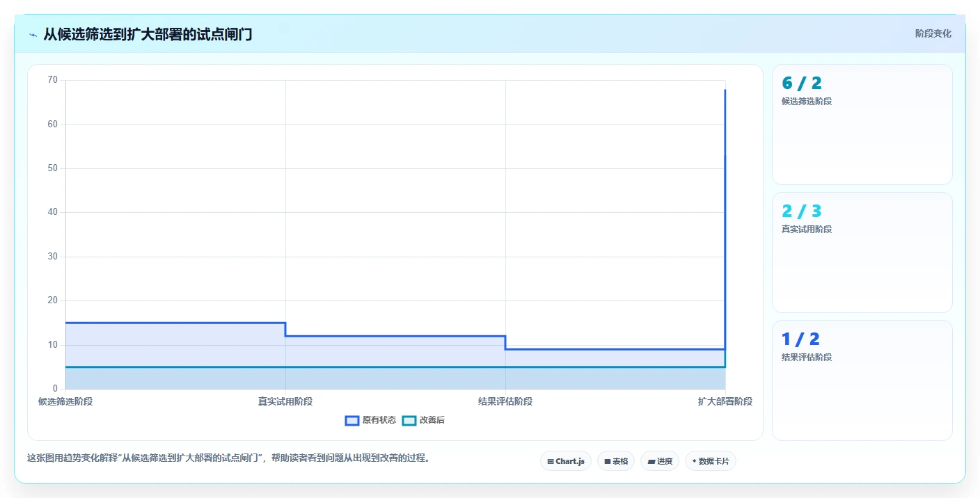The height and width of the screenshot is (498, 980).
Task: Click the teal 改善后 legend color box
Action: [x=409, y=420]
